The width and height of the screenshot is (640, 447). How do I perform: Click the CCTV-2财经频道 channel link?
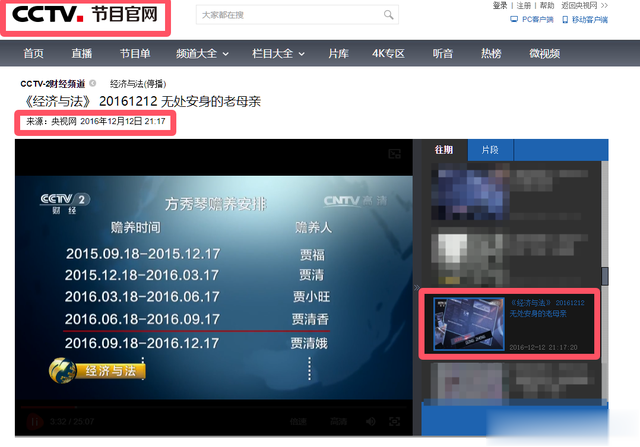click(53, 84)
